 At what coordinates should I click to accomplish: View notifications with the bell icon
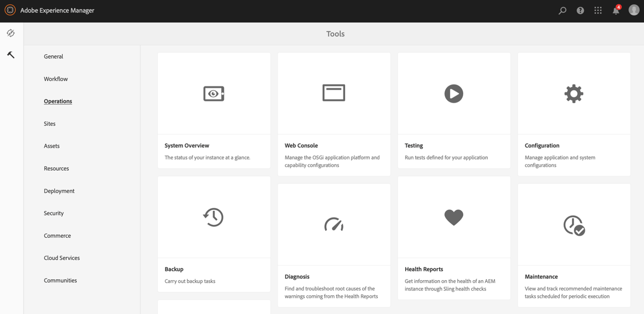click(616, 10)
